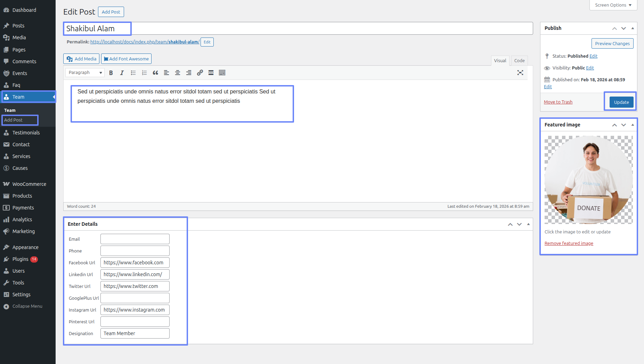Click the Insert Read More tag icon
Viewport: 644px width, 364px height.
click(211, 73)
